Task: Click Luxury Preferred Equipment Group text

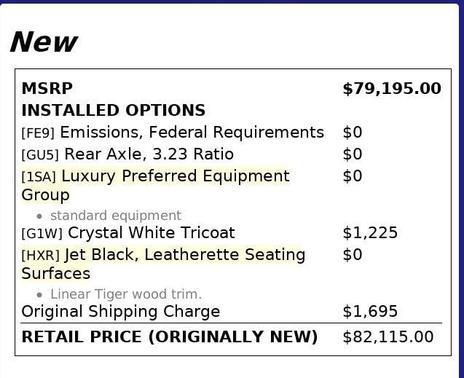Action: coord(156,185)
